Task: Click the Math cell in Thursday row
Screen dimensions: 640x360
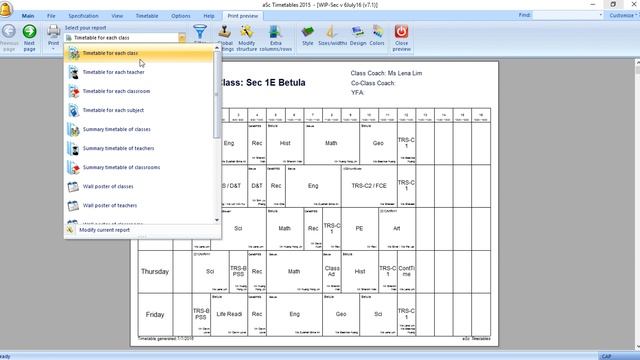Action: click(294, 271)
